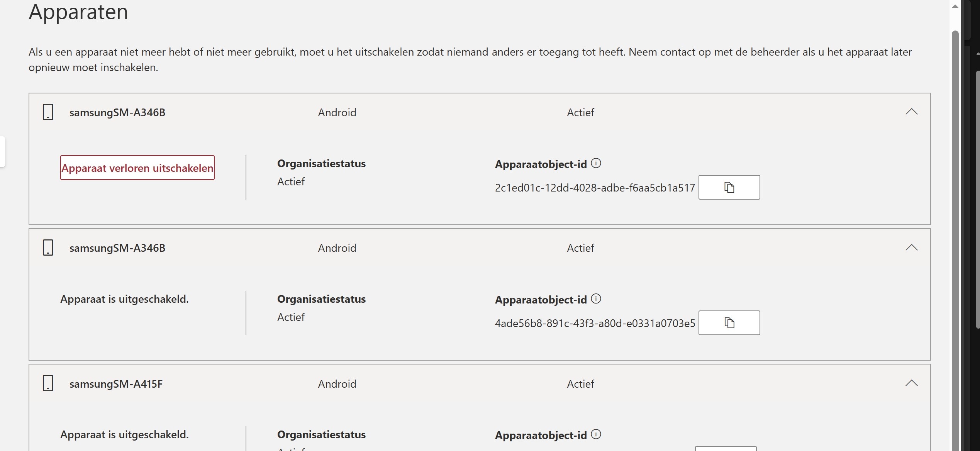Click the scrollbar up arrow
Image resolution: width=980 pixels, height=451 pixels.
[955, 6]
